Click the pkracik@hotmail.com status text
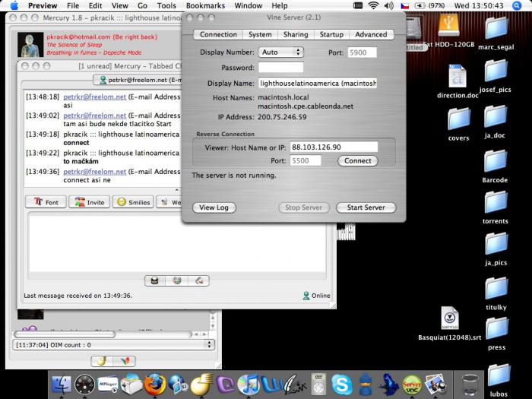The image size is (532, 399). 102,36
